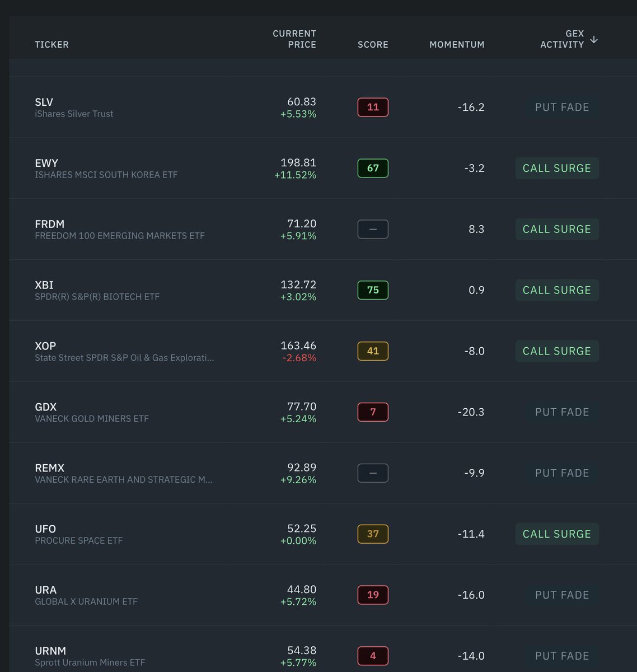Click the empty FRDM score badge

pos(373,229)
